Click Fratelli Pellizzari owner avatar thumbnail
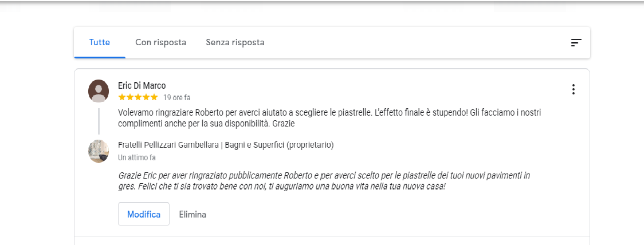Viewport: 644px width, 245px height. click(x=99, y=151)
